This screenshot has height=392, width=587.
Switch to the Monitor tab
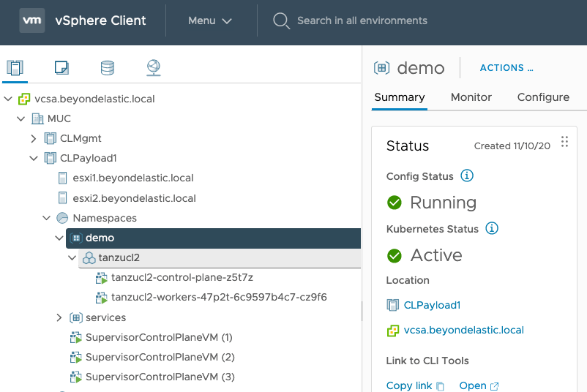click(x=471, y=97)
